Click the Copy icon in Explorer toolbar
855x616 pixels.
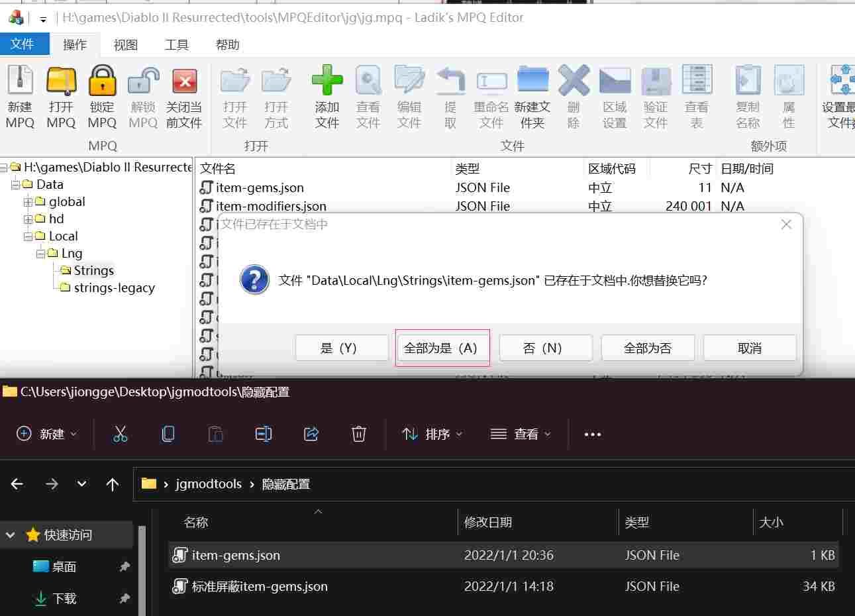[168, 434]
